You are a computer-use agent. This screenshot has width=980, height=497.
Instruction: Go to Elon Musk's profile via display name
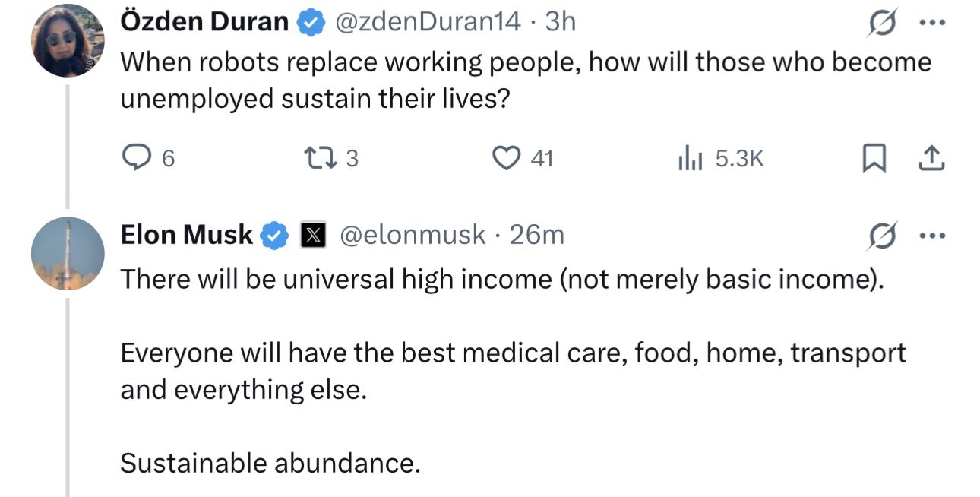[x=186, y=236]
